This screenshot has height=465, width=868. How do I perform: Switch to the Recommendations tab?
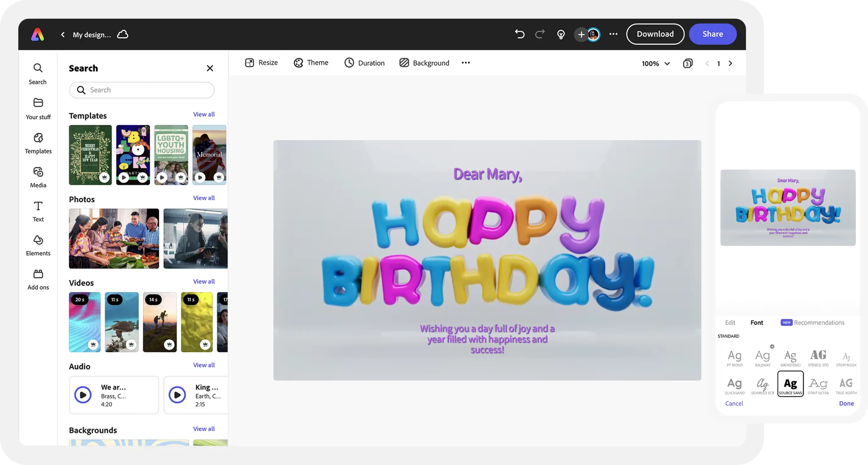(819, 323)
